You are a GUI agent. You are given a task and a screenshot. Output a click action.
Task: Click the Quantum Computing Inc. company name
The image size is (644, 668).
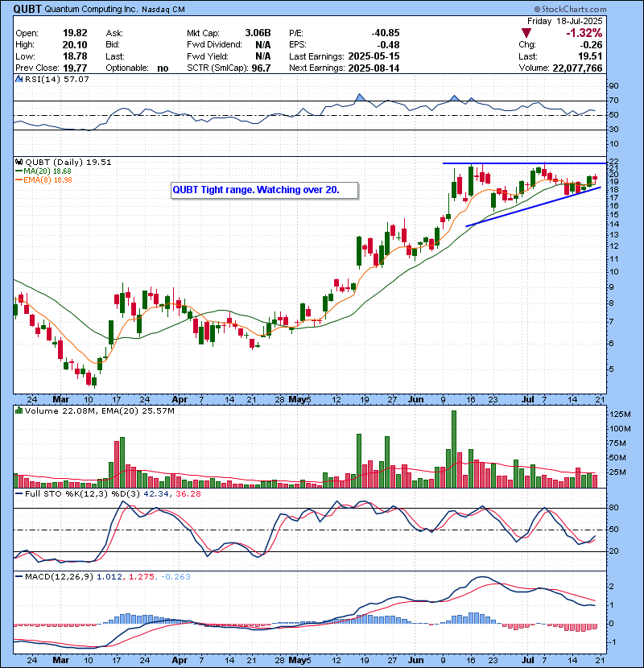(x=91, y=9)
